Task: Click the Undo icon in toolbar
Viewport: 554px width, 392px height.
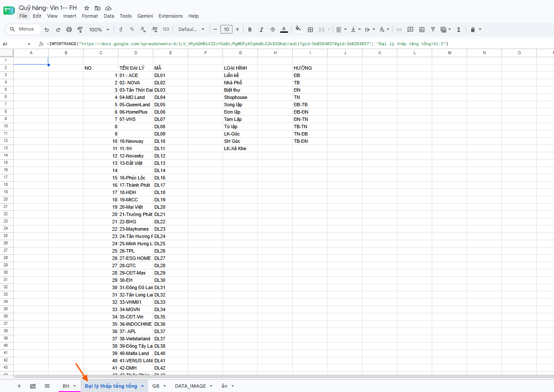Action: (x=47, y=29)
